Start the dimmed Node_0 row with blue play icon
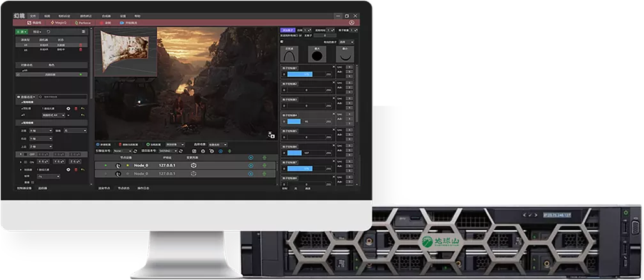The width and height of the screenshot is (644, 280). pyautogui.click(x=251, y=174)
